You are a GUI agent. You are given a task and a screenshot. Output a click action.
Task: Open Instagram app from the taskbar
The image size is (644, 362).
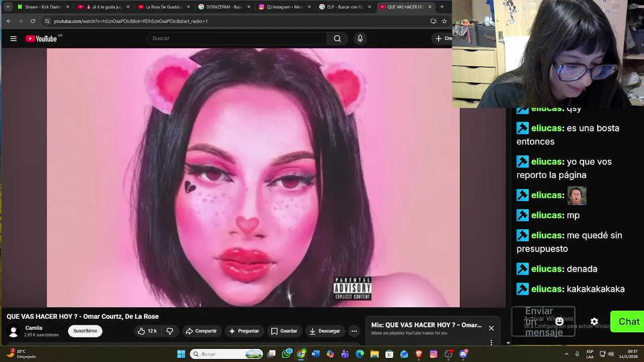pos(434,354)
